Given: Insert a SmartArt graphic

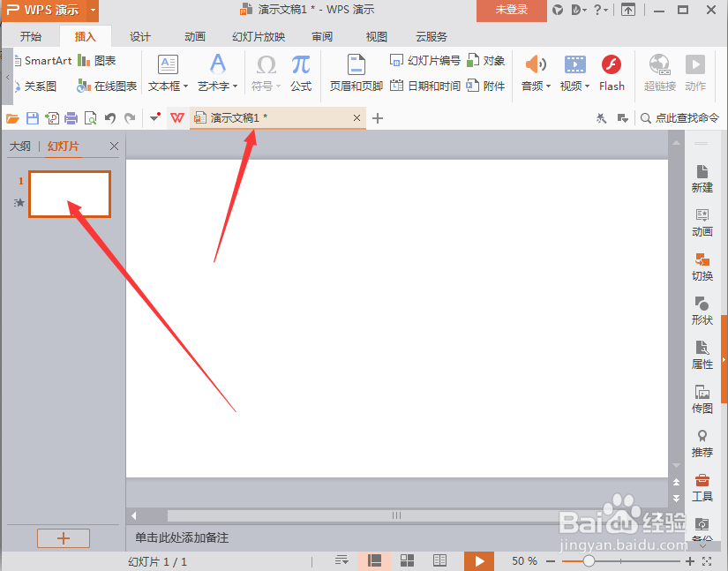Looking at the screenshot, I should pyautogui.click(x=42, y=61).
